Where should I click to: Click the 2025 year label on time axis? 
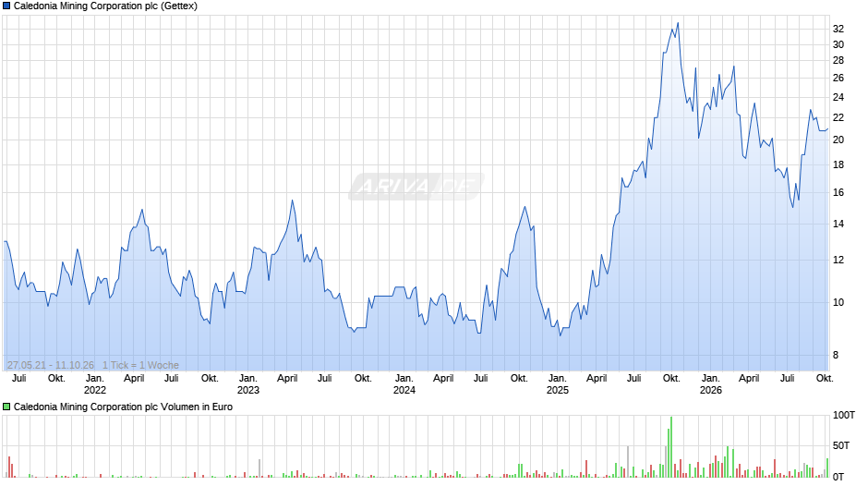pos(558,390)
